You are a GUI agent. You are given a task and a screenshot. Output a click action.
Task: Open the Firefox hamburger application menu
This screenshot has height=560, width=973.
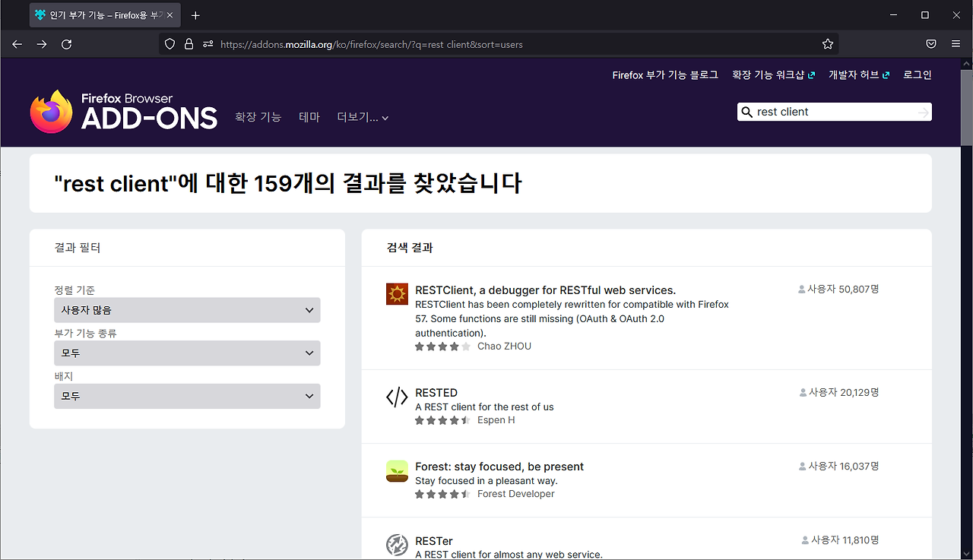[956, 44]
